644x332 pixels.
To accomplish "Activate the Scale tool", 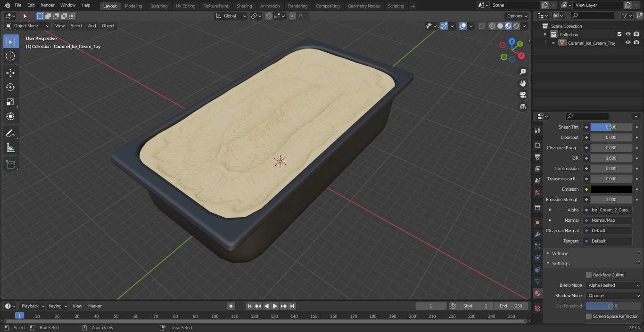I will click(10, 102).
